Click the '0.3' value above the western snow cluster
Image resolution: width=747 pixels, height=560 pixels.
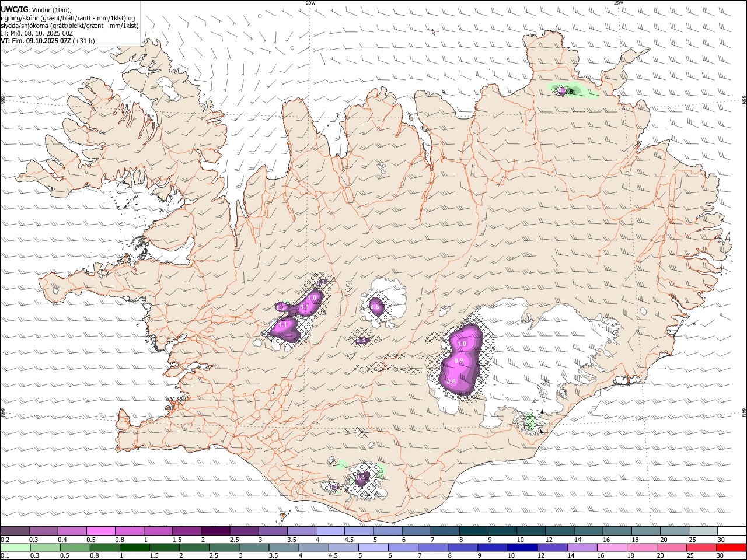pyautogui.click(x=320, y=283)
